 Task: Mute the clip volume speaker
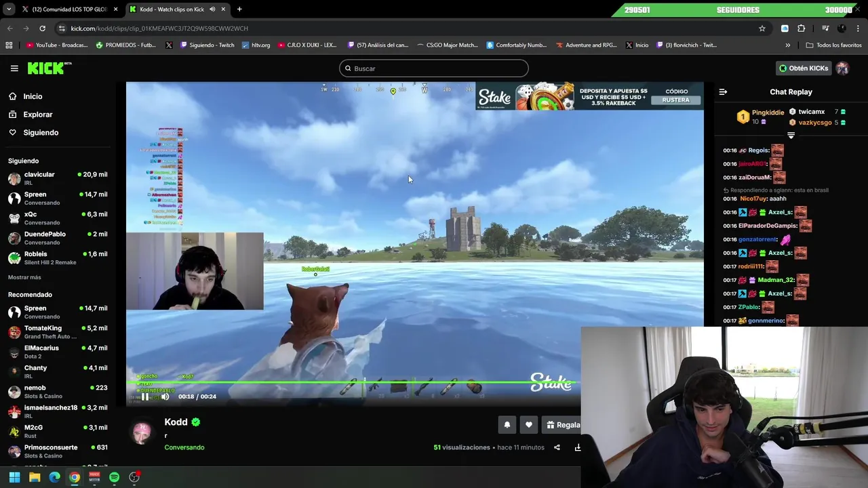click(x=165, y=397)
